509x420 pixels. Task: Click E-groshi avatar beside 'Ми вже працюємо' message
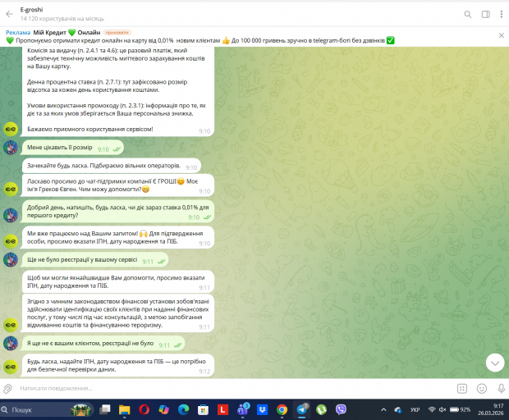11,241
